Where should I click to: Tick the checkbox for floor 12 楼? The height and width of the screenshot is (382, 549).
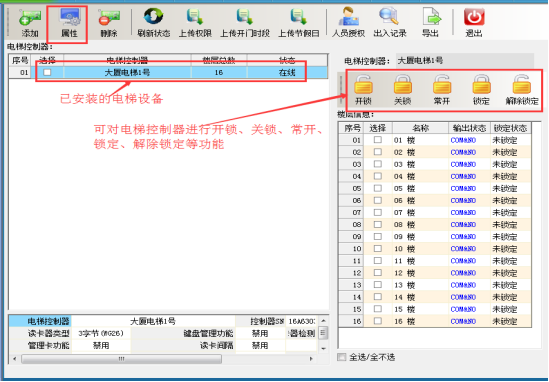[378, 273]
